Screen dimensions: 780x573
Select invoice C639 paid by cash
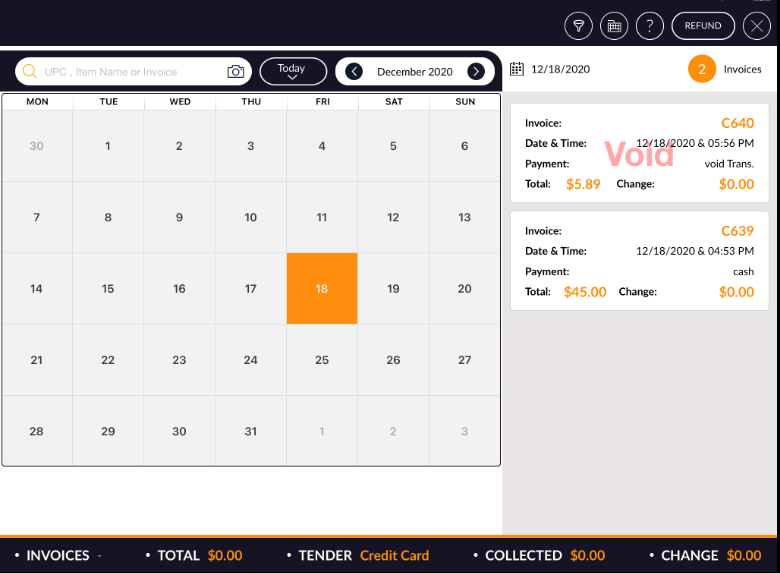coord(639,261)
